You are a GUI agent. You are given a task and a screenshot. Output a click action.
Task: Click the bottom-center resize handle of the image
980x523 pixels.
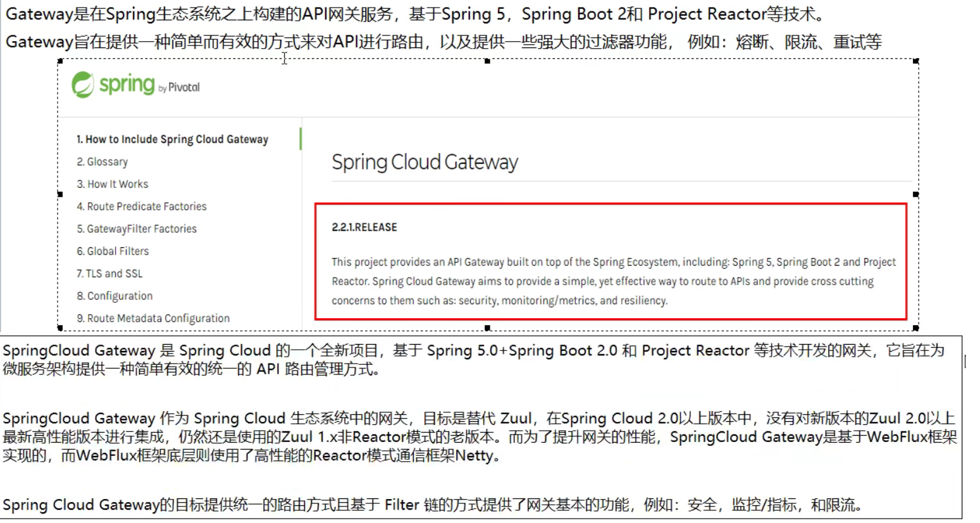pos(487,328)
